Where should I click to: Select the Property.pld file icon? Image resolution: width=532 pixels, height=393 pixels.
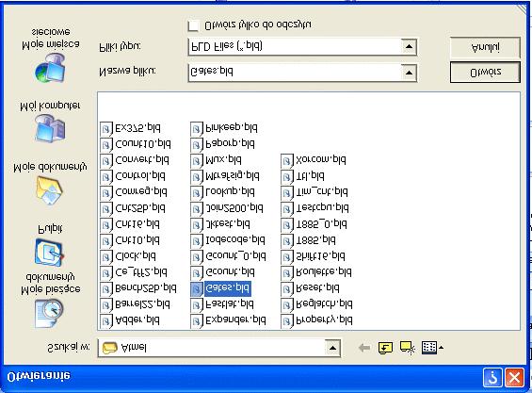click(x=287, y=321)
